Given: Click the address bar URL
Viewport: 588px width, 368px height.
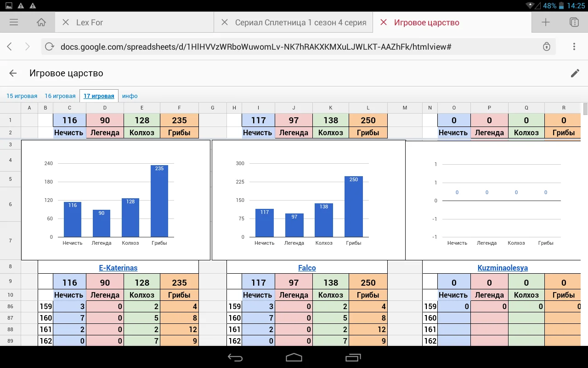Looking at the screenshot, I should (255, 46).
